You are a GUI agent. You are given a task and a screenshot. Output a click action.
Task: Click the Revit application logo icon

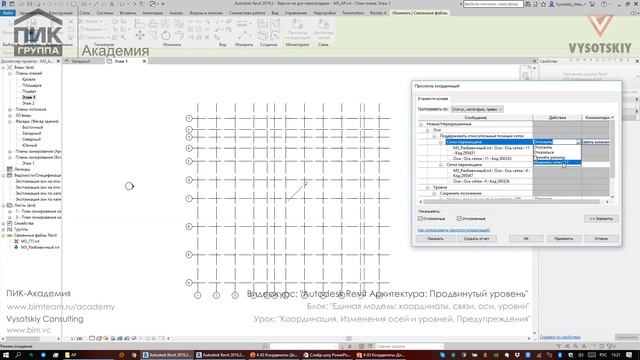(4, 4)
